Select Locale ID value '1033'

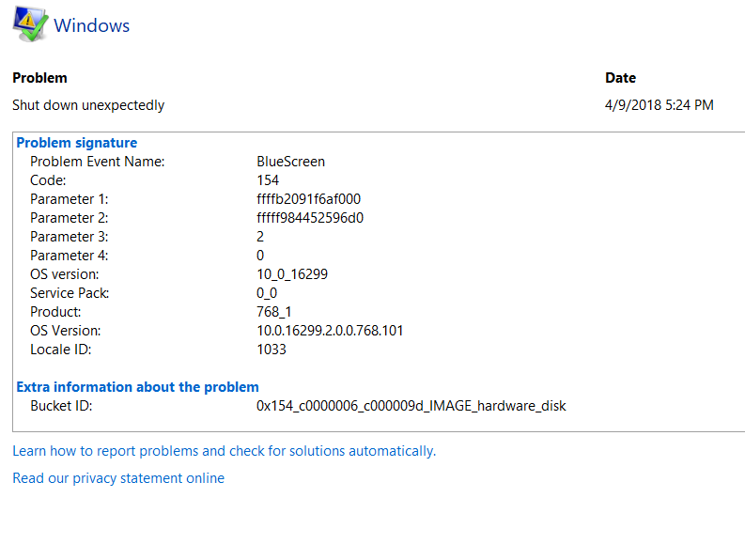[272, 350]
